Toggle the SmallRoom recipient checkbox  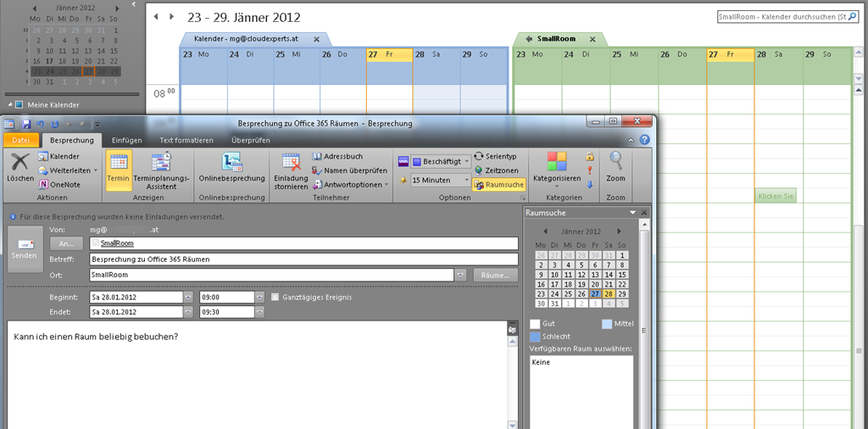tap(97, 243)
